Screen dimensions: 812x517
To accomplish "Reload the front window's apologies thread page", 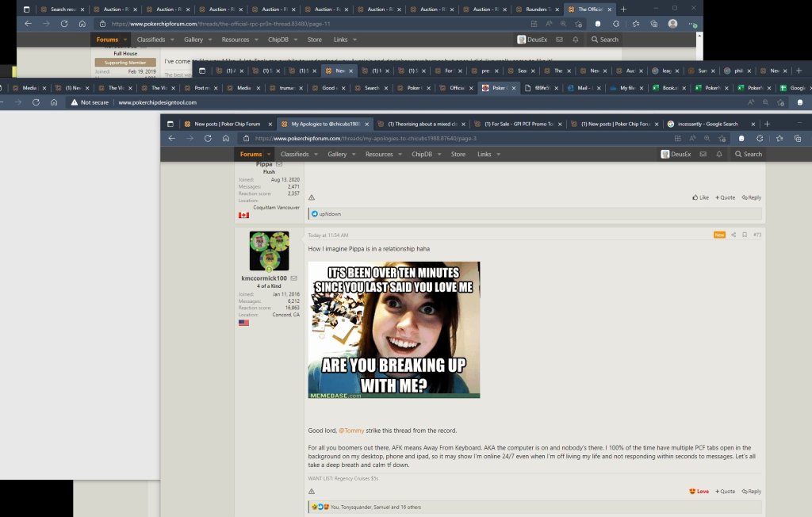I will pyautogui.click(x=208, y=138).
